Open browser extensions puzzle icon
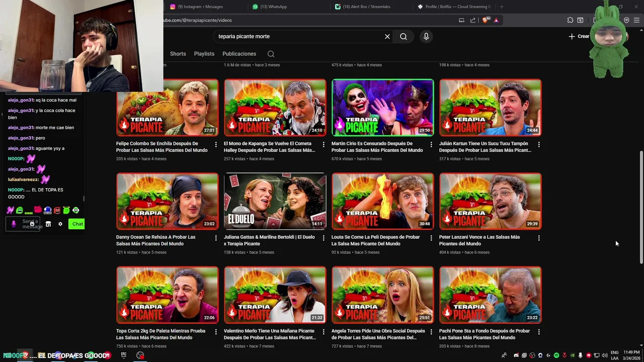This screenshot has height=362, width=644. [x=570, y=20]
